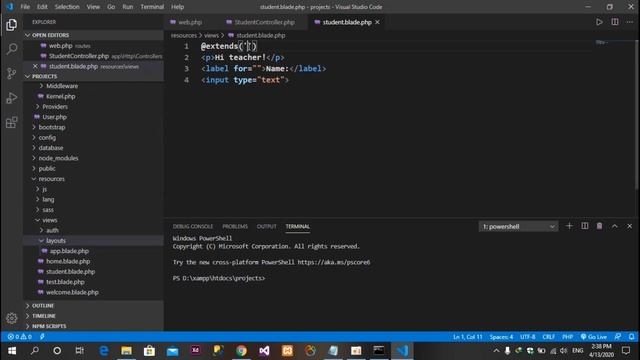Expand the Outline section

pyautogui.click(x=94, y=306)
